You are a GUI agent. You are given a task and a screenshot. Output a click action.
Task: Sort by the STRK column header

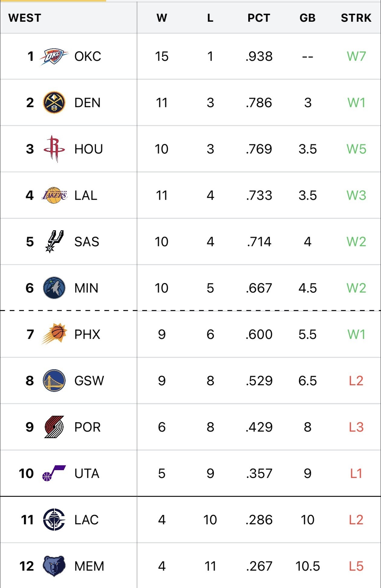[x=356, y=18]
